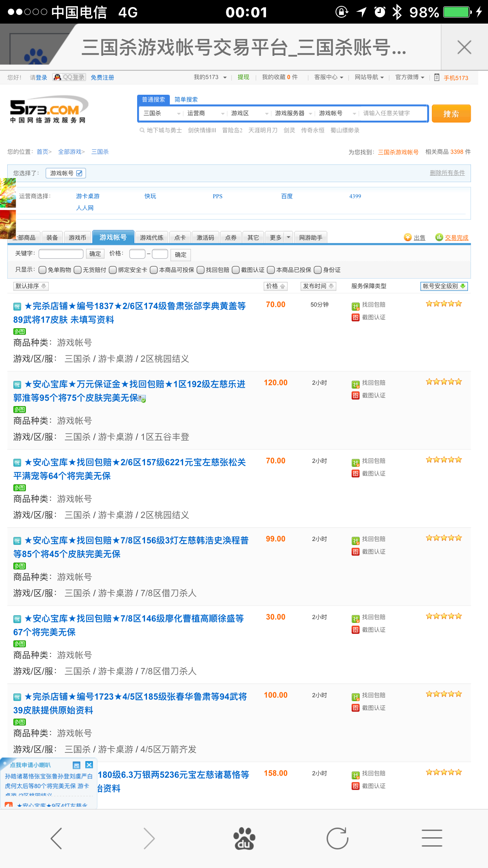Screen dimensions: 488x868
Task: Check the 绑定安全卡 filter
Action: (x=113, y=270)
